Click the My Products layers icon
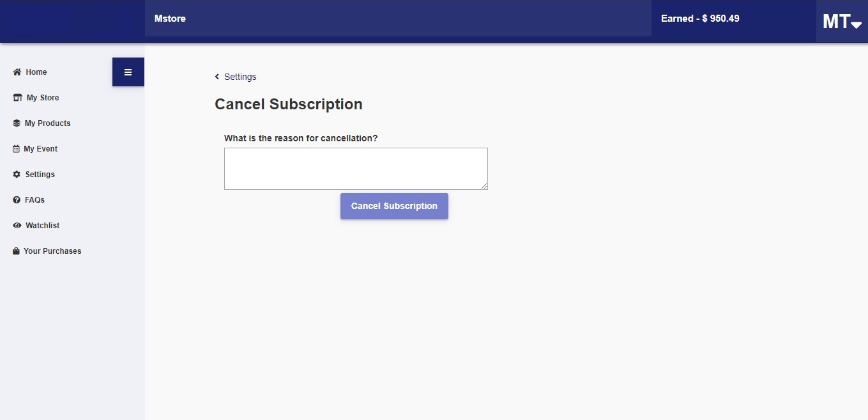This screenshot has width=868, height=420. click(x=17, y=123)
